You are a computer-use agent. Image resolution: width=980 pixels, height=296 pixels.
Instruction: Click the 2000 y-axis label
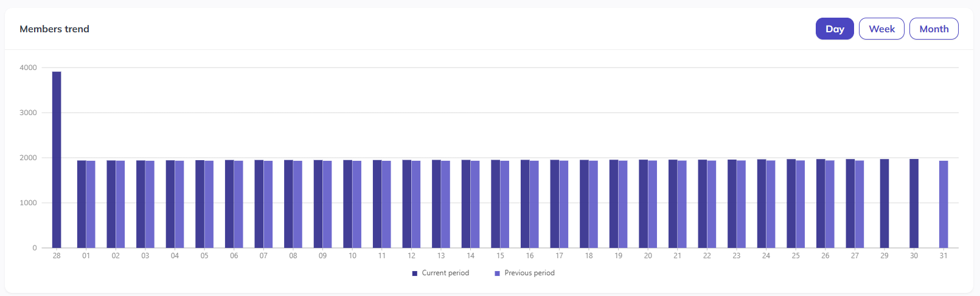pos(28,158)
